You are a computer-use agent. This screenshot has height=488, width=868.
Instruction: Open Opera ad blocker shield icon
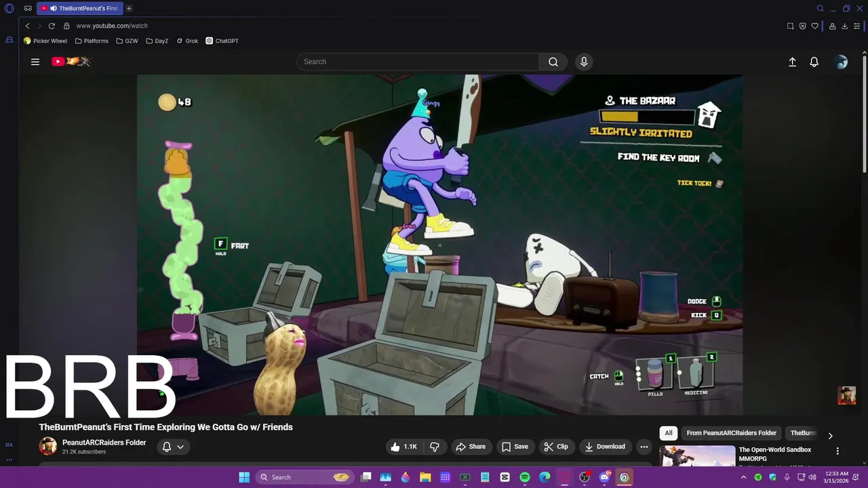[802, 26]
